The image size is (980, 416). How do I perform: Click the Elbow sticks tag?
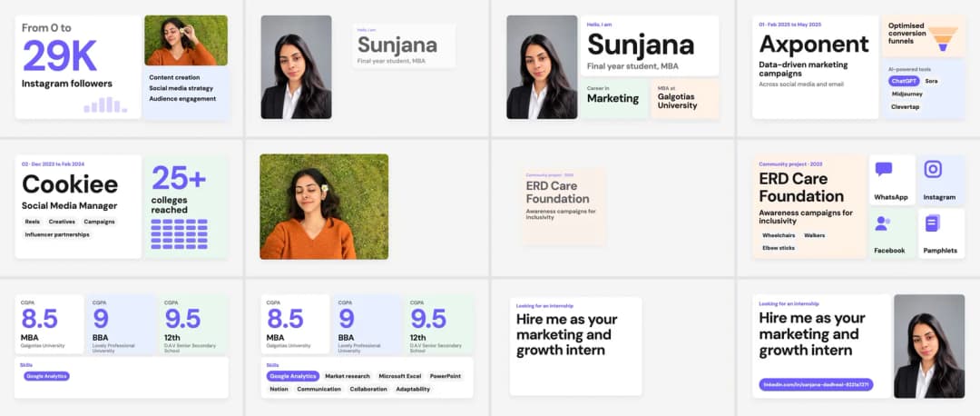[x=779, y=248]
